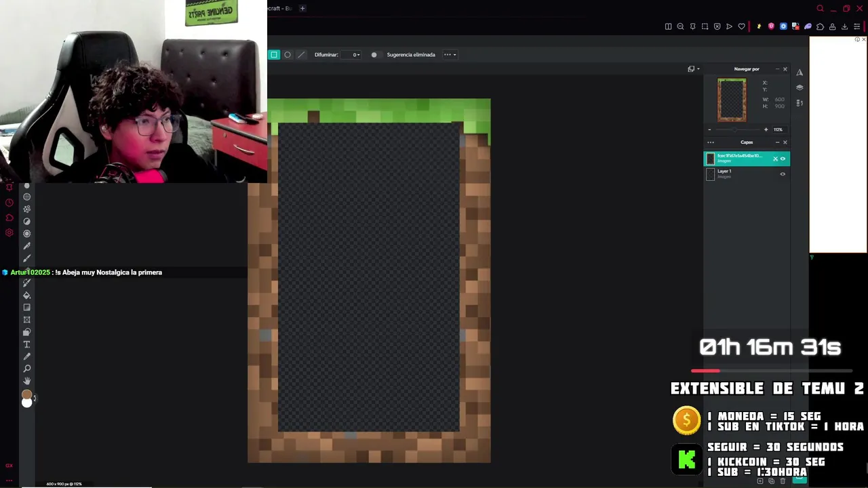Close the white ad banner
The image size is (868, 488).
pos(863,39)
